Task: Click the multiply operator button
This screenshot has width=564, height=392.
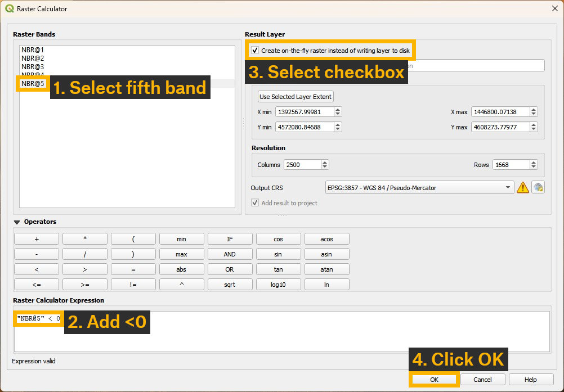Action: pyautogui.click(x=85, y=239)
